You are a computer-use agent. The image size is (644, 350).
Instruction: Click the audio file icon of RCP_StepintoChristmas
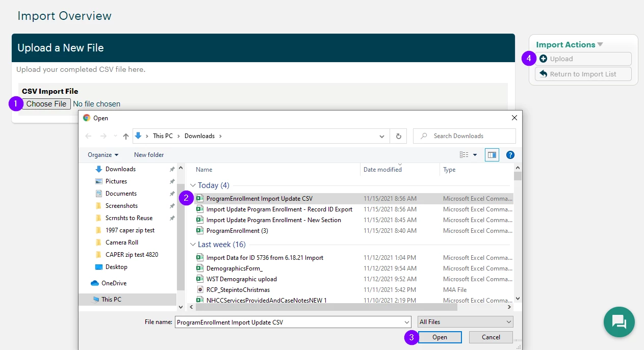click(x=200, y=290)
